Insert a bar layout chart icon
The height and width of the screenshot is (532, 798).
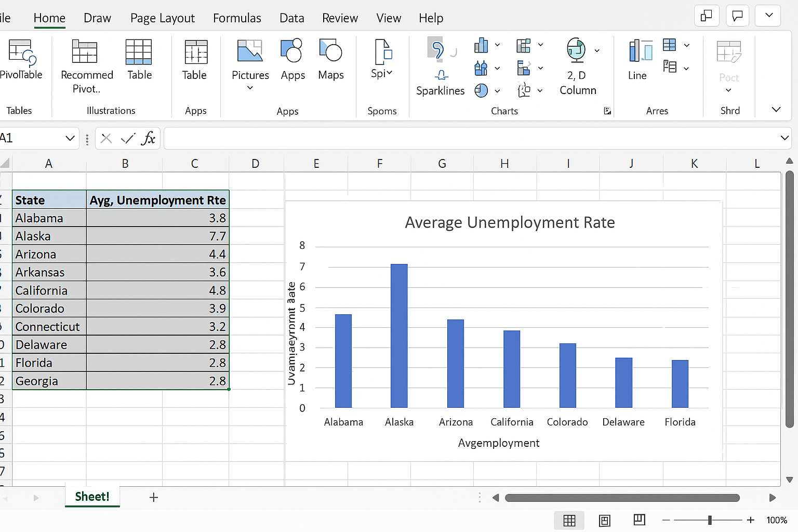tap(524, 68)
